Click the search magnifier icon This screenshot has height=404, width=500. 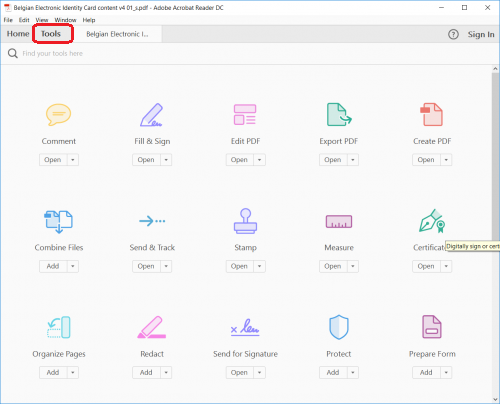13,53
